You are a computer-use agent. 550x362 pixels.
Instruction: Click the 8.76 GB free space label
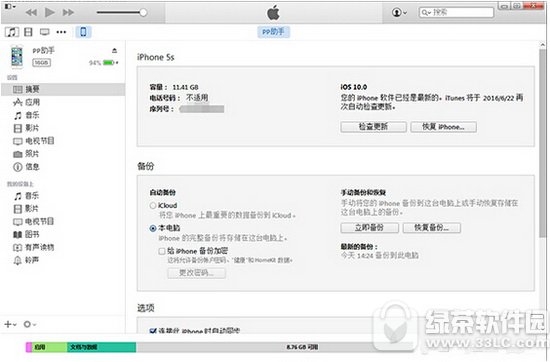[302, 347]
